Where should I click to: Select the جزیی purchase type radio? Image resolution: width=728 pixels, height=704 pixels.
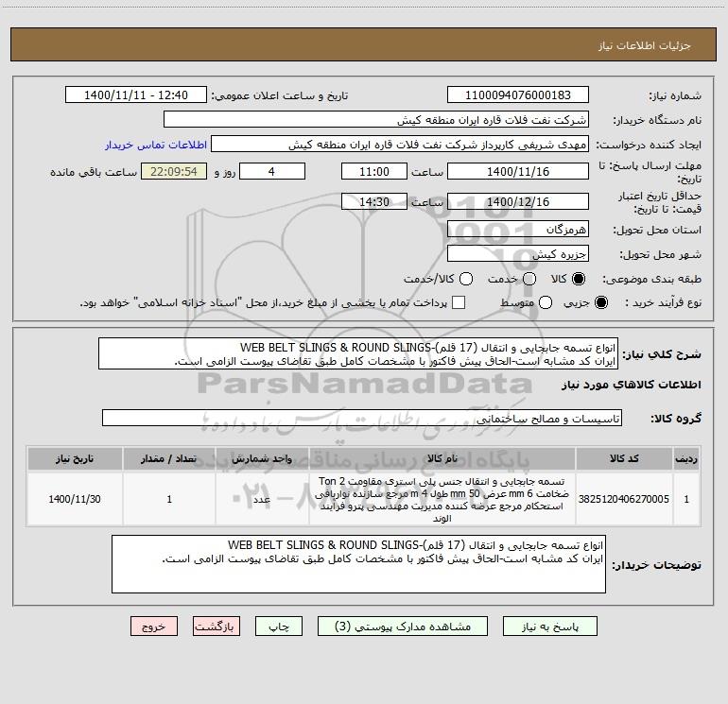pyautogui.click(x=600, y=302)
